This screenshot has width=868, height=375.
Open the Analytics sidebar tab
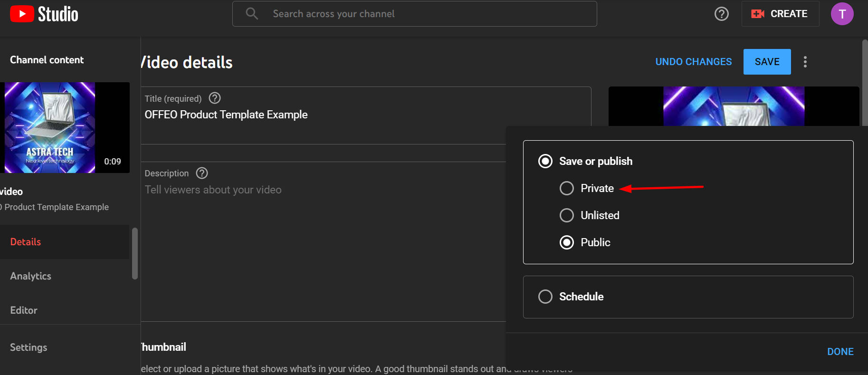click(x=31, y=276)
